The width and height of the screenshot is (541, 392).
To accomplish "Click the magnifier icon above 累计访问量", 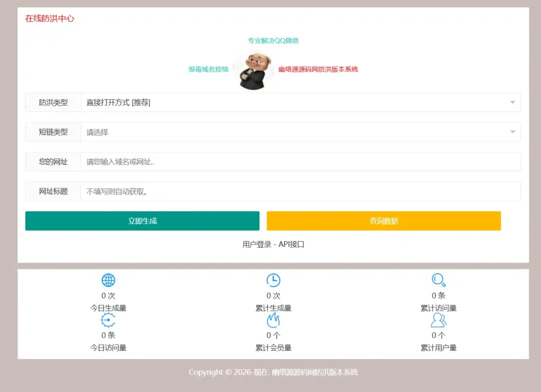I will point(439,280).
